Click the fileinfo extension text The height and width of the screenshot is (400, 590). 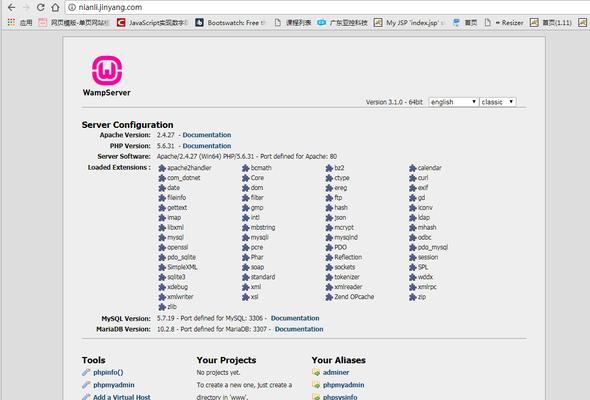click(x=176, y=198)
